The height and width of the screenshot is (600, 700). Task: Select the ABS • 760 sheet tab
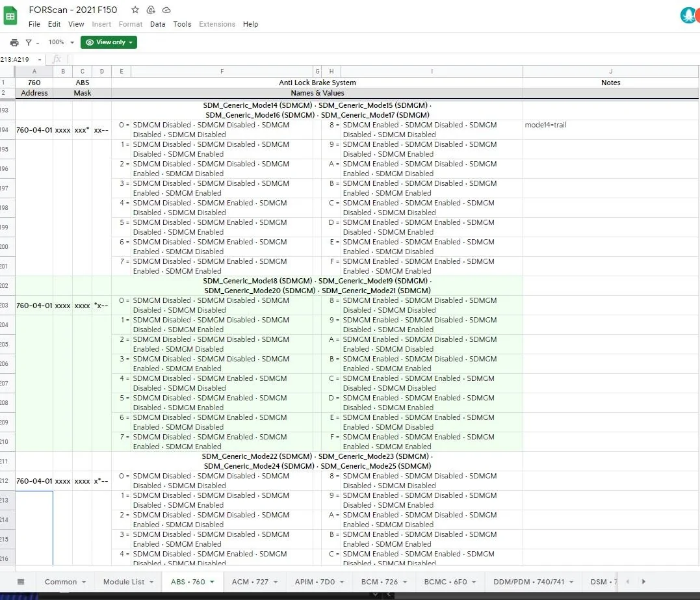point(188,582)
